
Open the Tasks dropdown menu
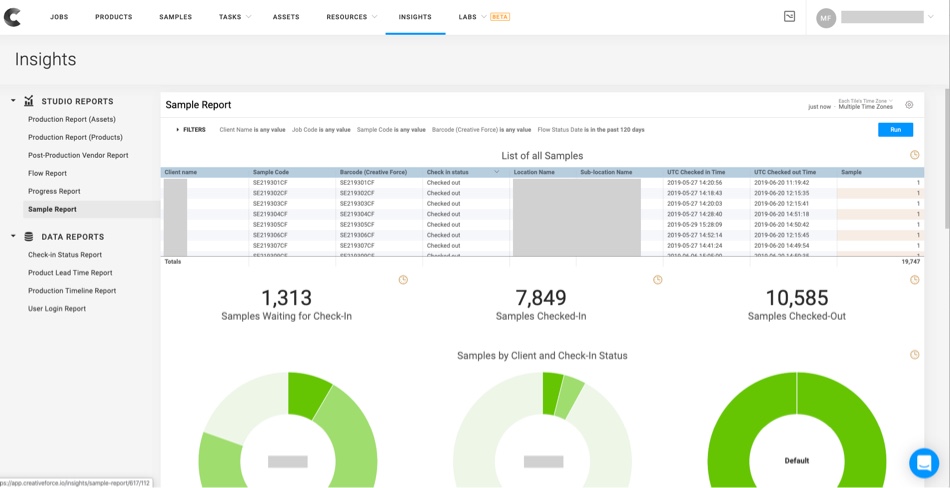[235, 17]
